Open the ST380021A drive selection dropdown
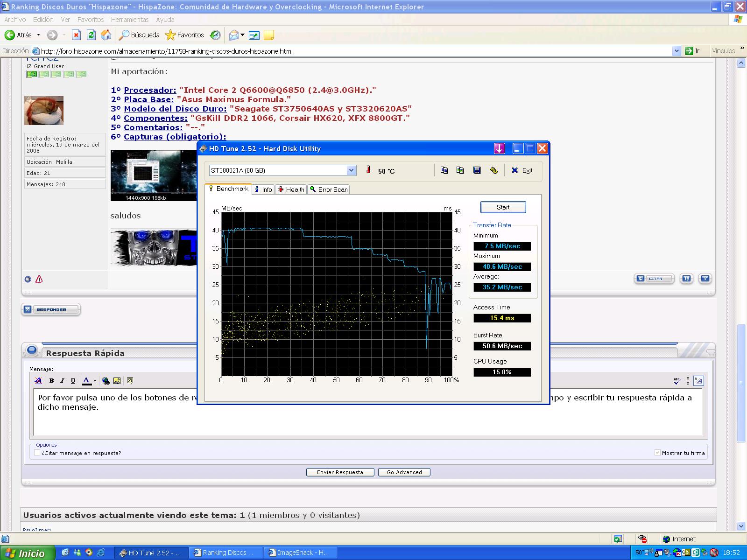The width and height of the screenshot is (747, 560). pyautogui.click(x=351, y=170)
